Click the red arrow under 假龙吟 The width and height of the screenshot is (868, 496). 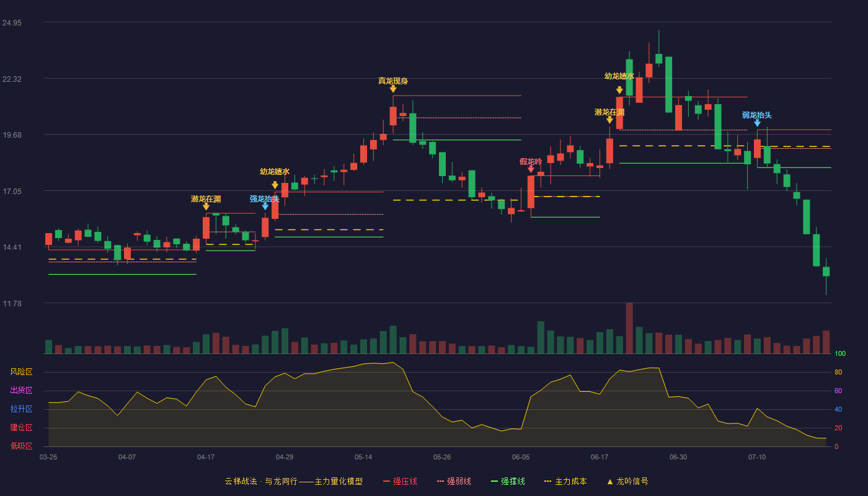point(531,169)
